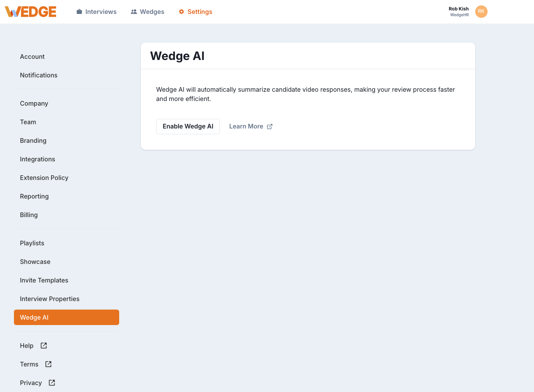Open Reporting settings
The width and height of the screenshot is (534, 392).
point(67,196)
